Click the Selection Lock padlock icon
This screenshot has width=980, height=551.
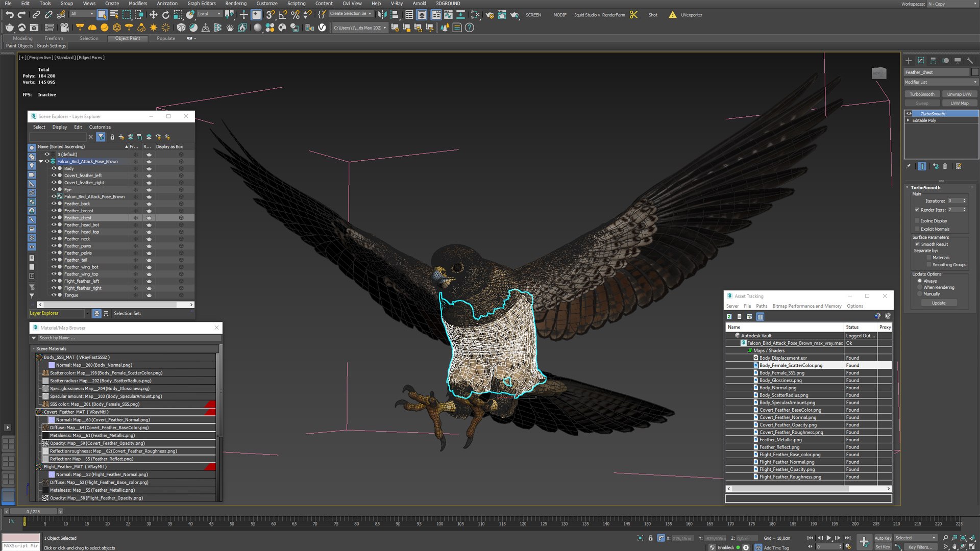coord(650,538)
